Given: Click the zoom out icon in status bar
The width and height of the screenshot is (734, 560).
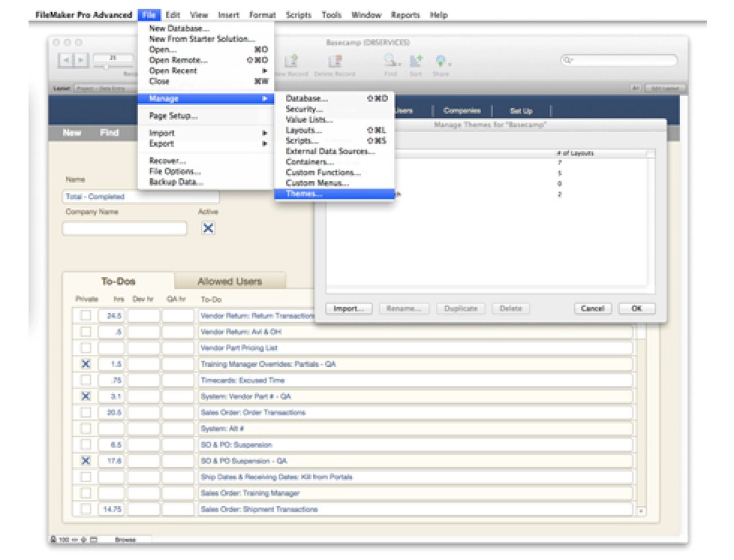Looking at the screenshot, I should click(75, 540).
